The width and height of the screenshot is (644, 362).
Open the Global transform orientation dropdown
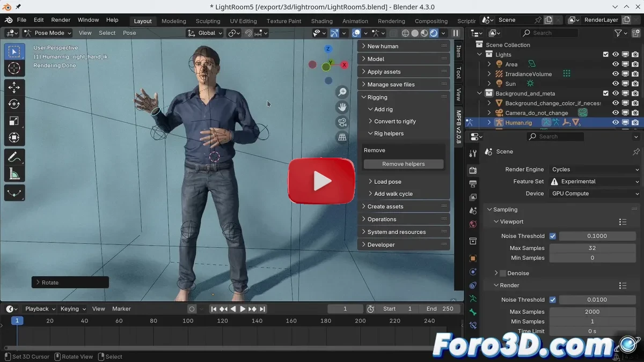point(206,33)
